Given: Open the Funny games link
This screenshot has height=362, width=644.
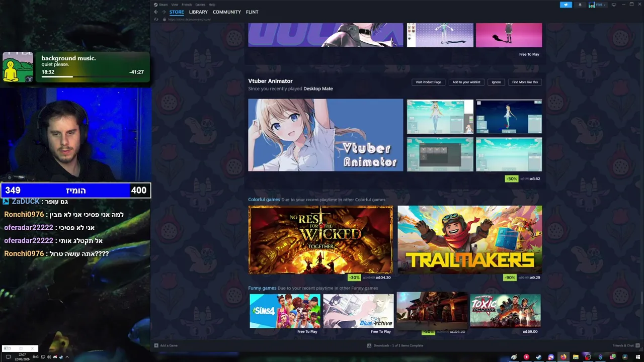Looking at the screenshot, I should (262, 288).
